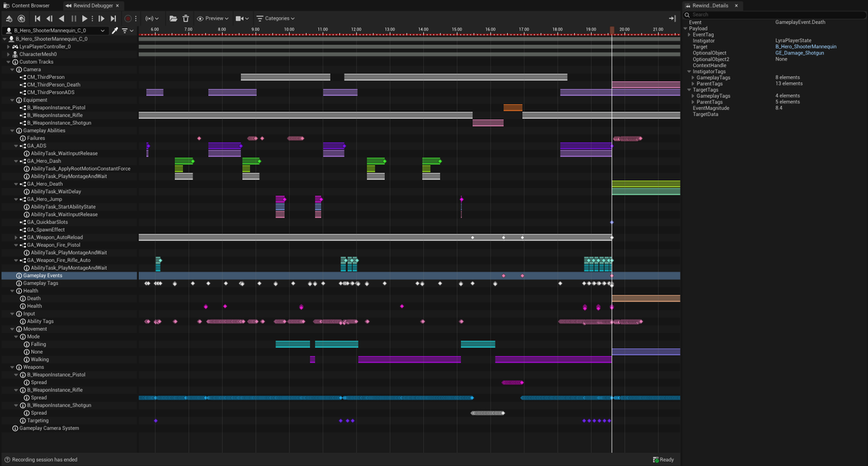Image resolution: width=868 pixels, height=466 pixels.
Task: Collapse the Custom Tracks group
Action: 9,62
